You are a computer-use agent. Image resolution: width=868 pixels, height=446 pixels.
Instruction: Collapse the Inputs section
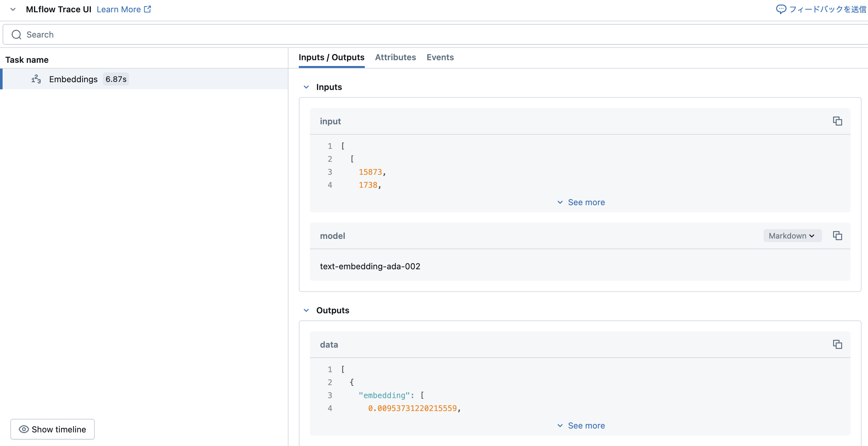tap(306, 87)
